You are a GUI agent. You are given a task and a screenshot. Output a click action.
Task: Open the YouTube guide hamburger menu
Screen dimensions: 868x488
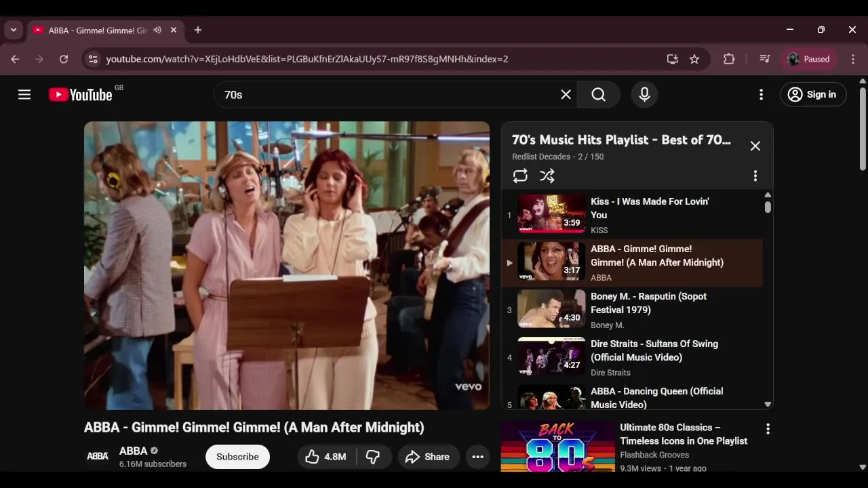pos(24,95)
